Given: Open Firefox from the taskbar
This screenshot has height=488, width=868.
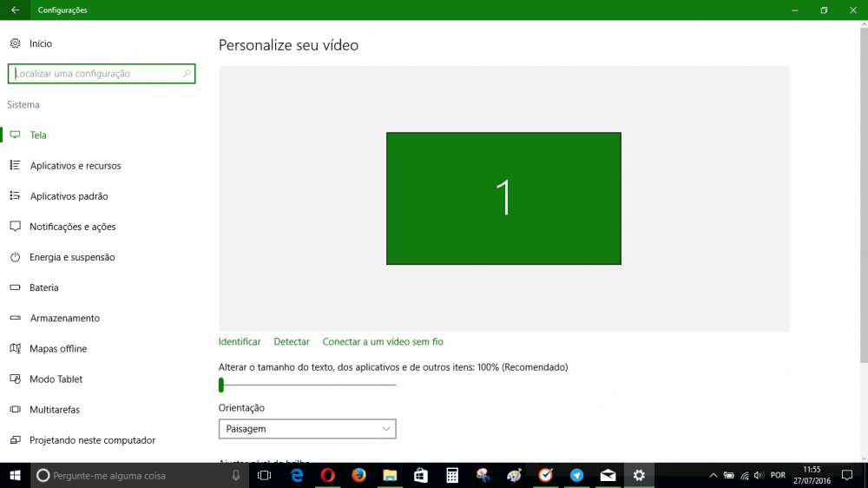Looking at the screenshot, I should (x=358, y=475).
